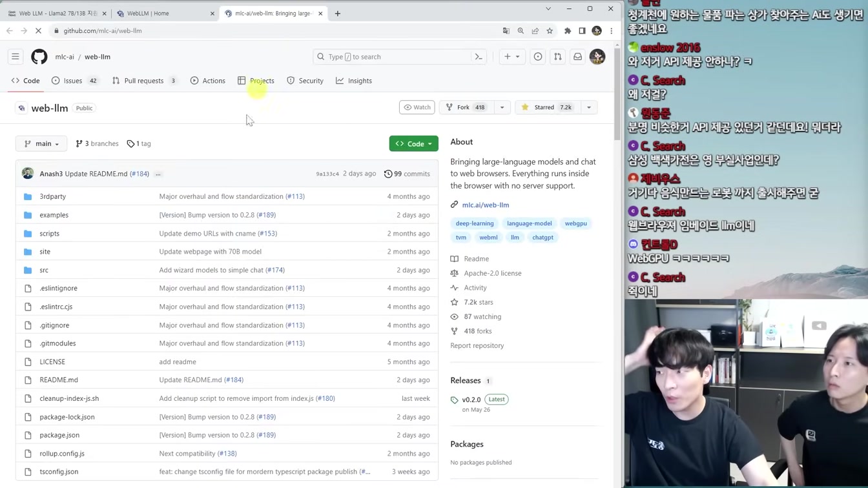
Task: Open Apache-2.0 license link
Action: coord(492,273)
